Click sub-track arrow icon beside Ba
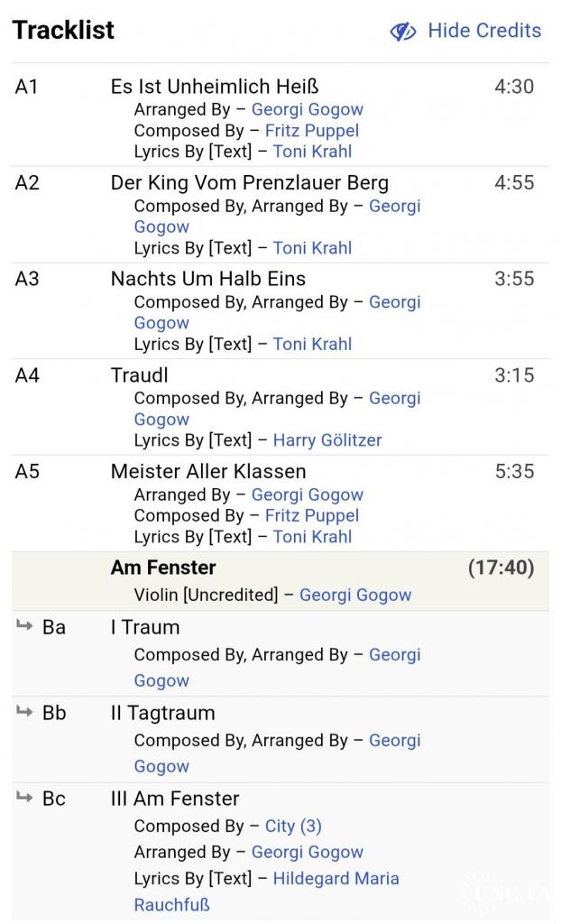561x924 pixels. pos(24,625)
